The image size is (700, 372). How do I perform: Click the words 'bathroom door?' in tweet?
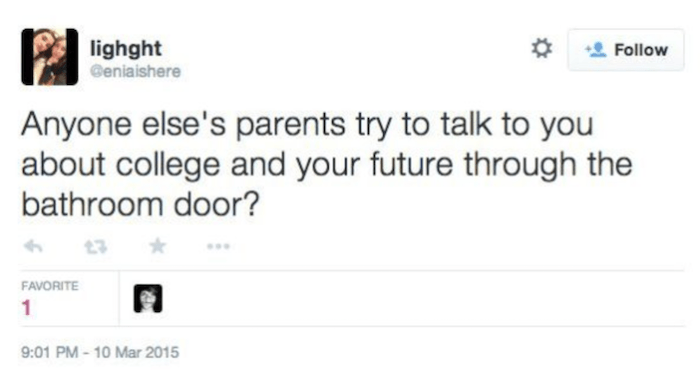(x=140, y=205)
